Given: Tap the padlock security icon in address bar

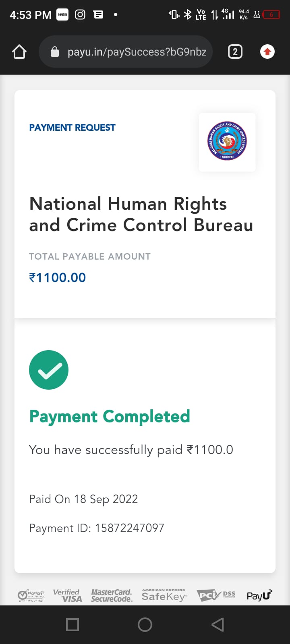Looking at the screenshot, I should tap(55, 52).
